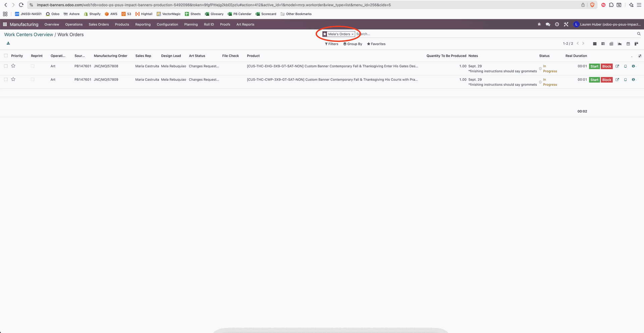644x333 pixels.
Task: Open the debug bug icon menu
Action: coord(539,24)
